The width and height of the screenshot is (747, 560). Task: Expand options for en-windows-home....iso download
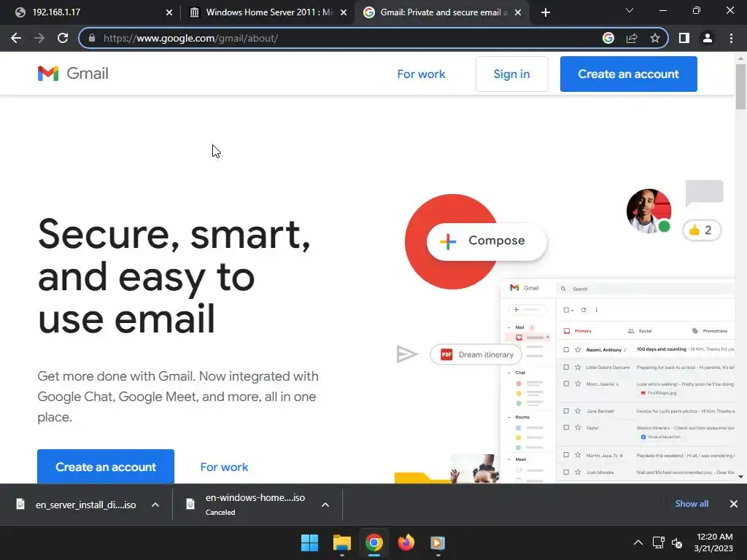325,505
